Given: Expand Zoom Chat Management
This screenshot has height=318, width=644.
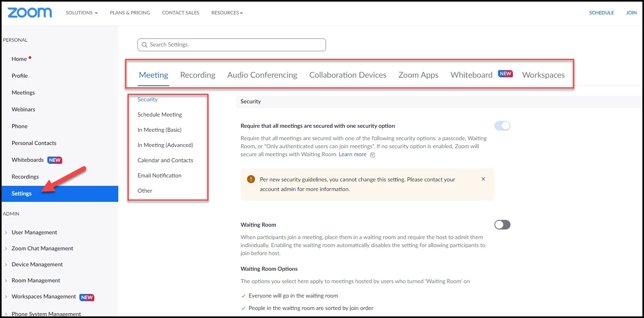Looking at the screenshot, I should point(6,248).
